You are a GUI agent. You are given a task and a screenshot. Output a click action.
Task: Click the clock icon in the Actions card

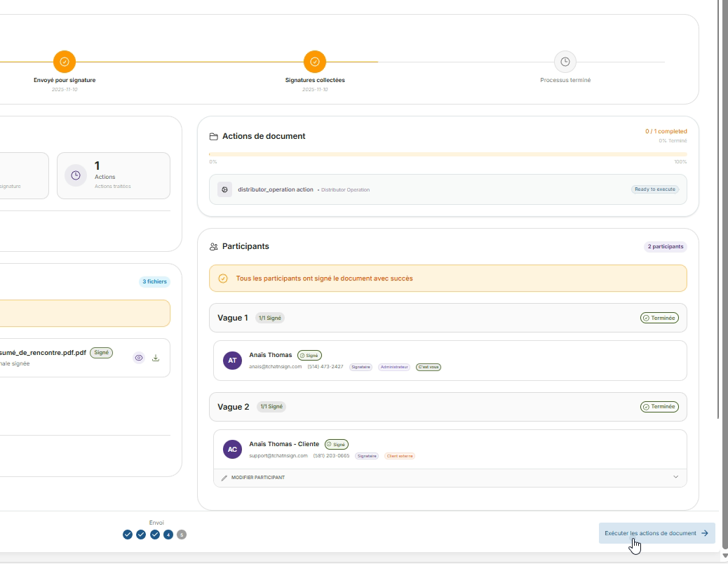tap(76, 175)
